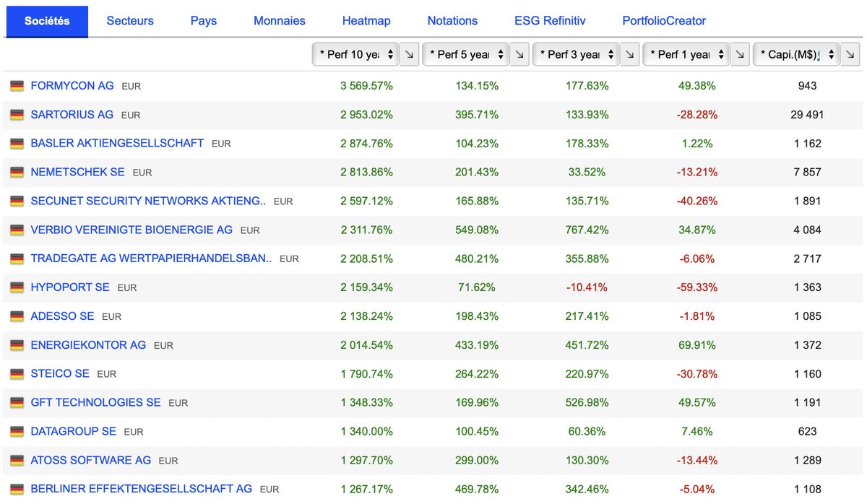Viewport: 867px width, 504px height.
Task: Click the -59.33% value in HYPOPORT row
Action: (697, 287)
